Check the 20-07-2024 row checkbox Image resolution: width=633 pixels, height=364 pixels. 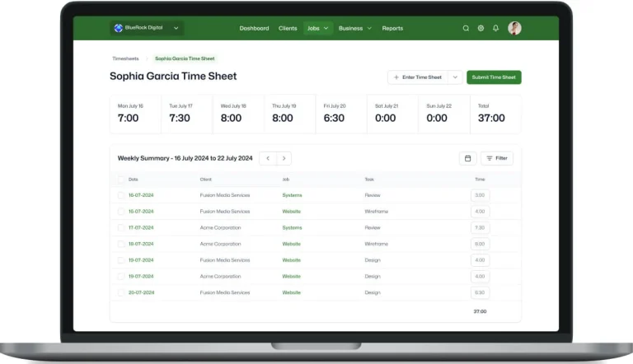(121, 292)
